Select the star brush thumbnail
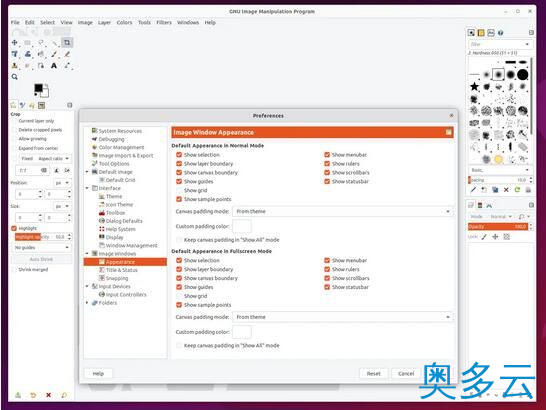Viewport: 546px width, 410px height. coord(474,86)
